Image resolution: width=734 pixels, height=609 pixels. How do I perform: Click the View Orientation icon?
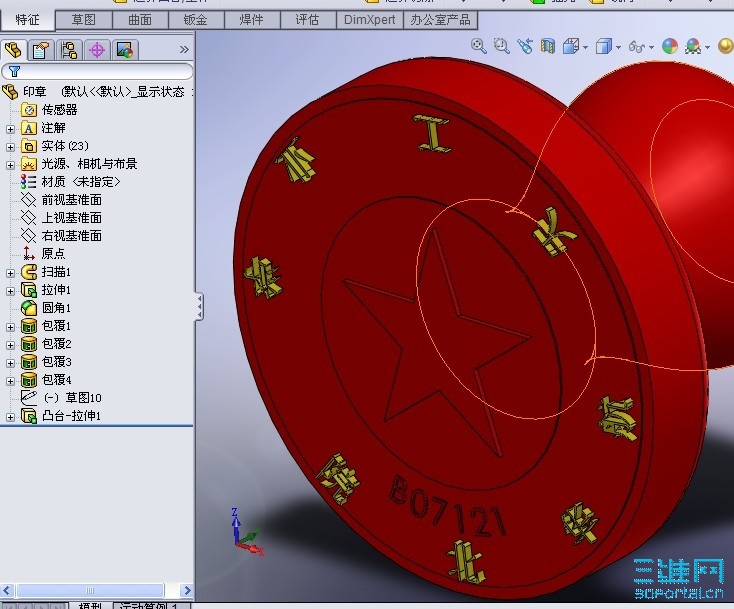571,46
